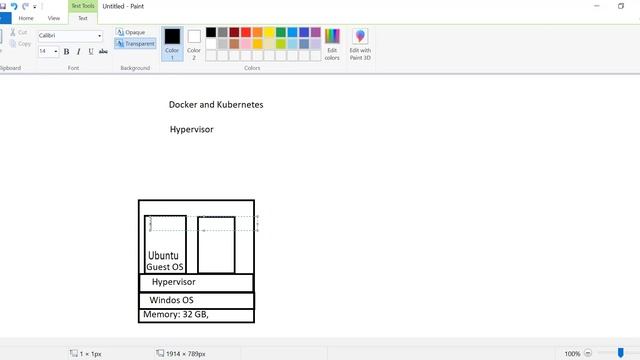Click the 100% zoom level text
The width and height of the screenshot is (640, 360).
(x=572, y=353)
